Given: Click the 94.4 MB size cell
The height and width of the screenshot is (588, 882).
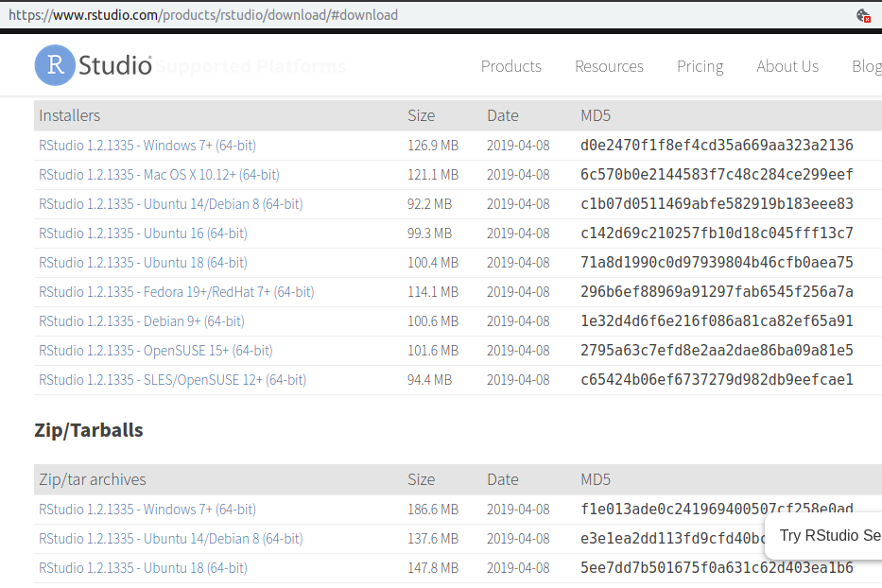Looking at the screenshot, I should tap(429, 380).
